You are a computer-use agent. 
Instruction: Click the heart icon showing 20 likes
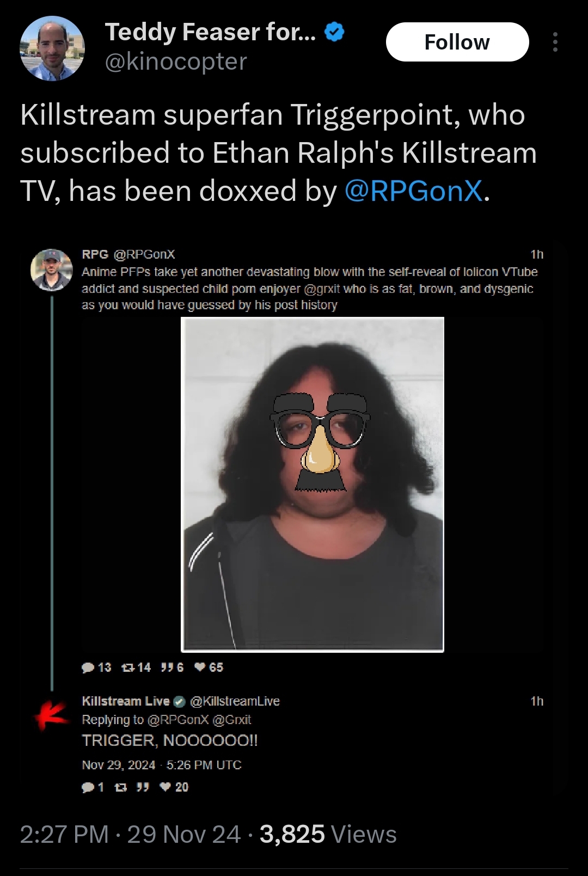pos(166,787)
